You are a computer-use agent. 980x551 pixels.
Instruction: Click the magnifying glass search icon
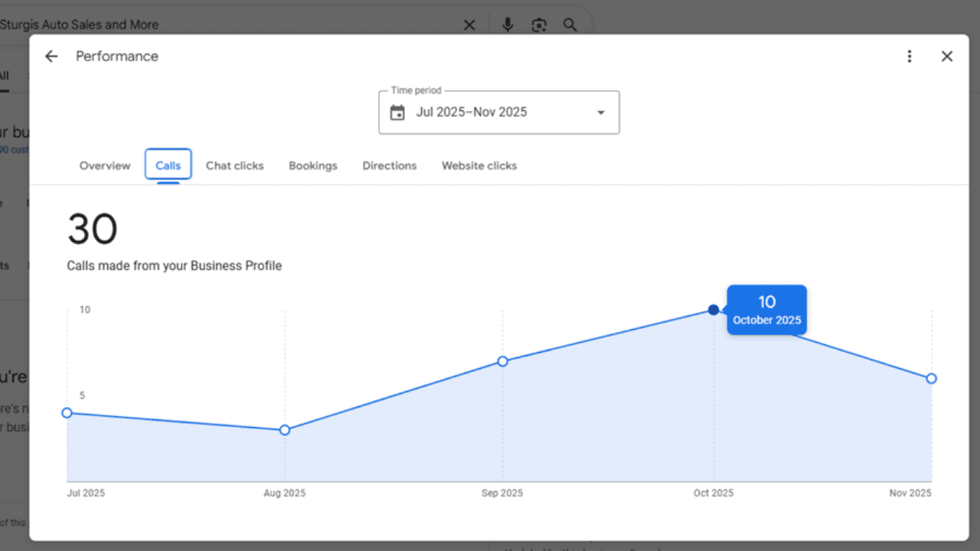coord(570,24)
